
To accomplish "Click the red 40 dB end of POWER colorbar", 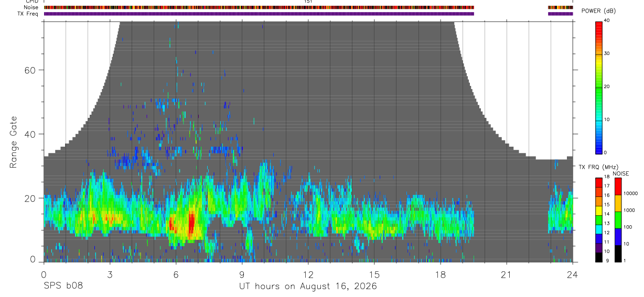I will (598, 24).
